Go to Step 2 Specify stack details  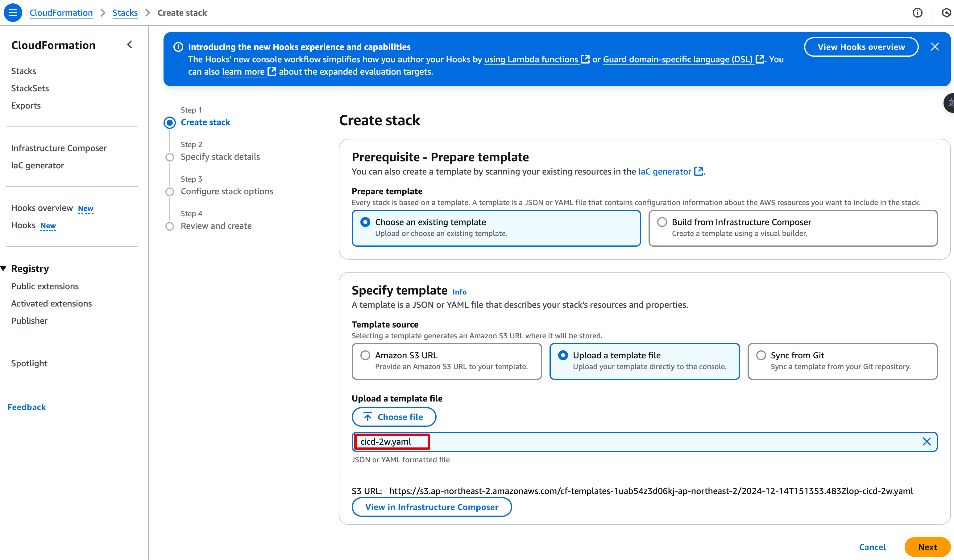[220, 157]
